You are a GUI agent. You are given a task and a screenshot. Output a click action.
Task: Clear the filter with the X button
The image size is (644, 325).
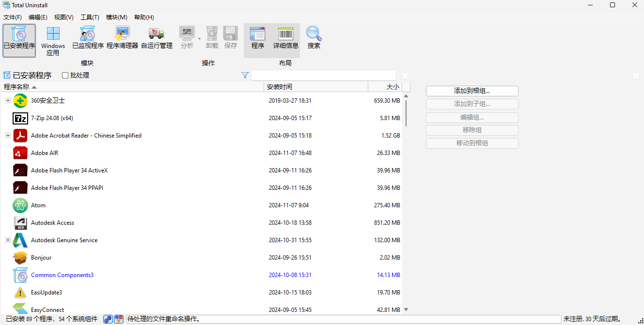point(405,76)
